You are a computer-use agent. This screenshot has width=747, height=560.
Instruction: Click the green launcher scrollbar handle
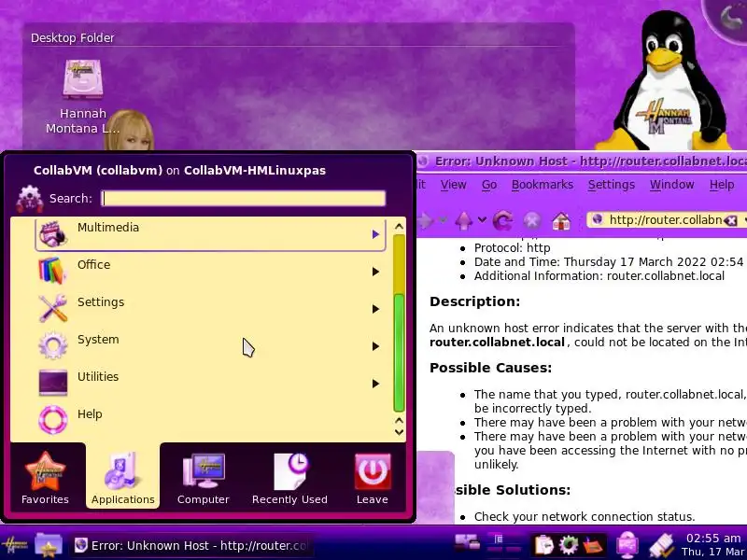tap(400, 353)
